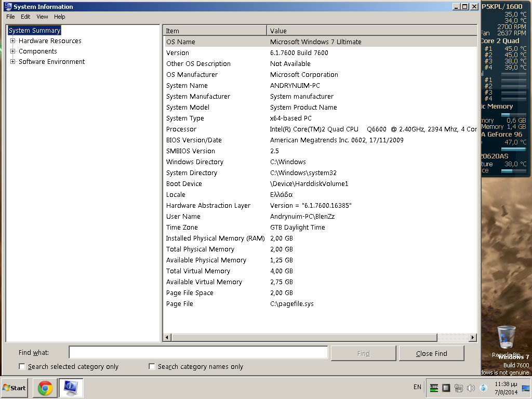Image resolution: width=532 pixels, height=399 pixels.
Task: Select the Recycle Bin desktop icon
Action: [x=507, y=342]
